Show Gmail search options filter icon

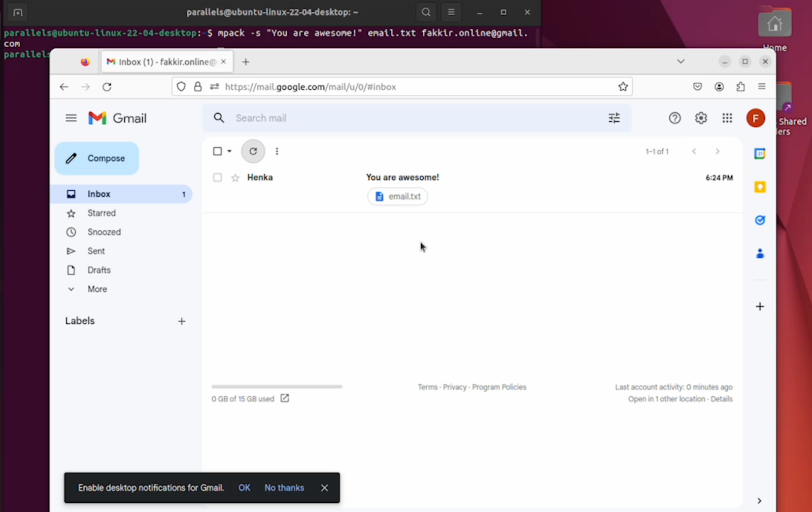(x=614, y=118)
